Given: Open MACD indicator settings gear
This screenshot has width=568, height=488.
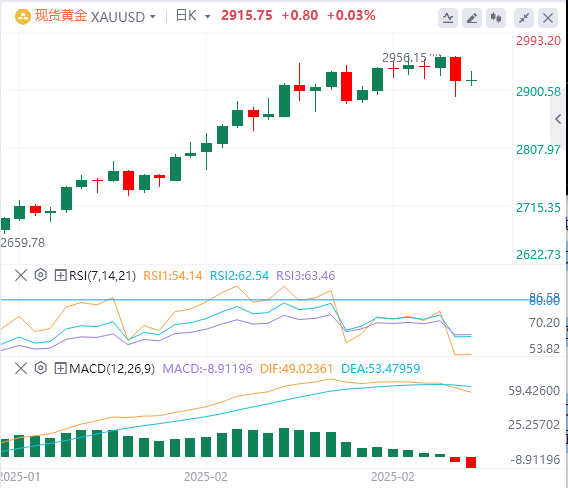Looking at the screenshot, I should coord(41,368).
